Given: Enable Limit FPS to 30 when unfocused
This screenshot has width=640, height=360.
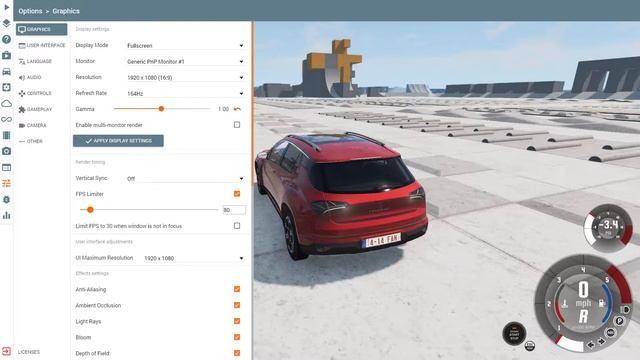Looking at the screenshot, I should pos(237,226).
